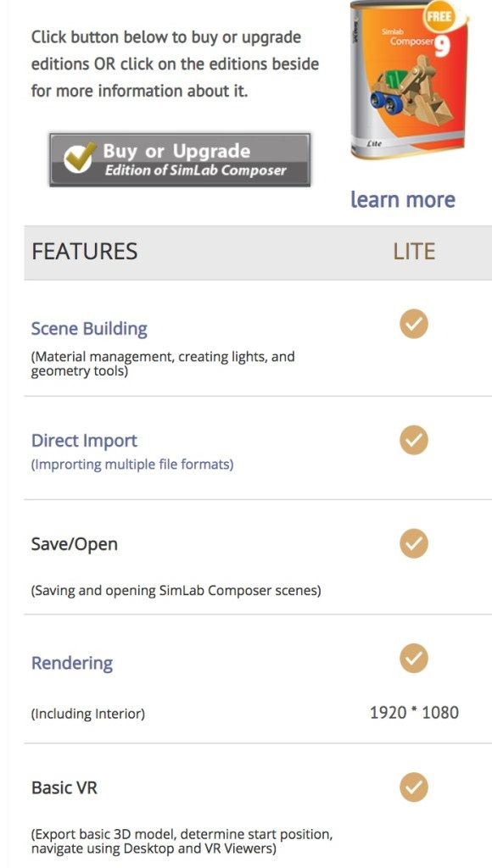
Task: Click the 1920 * 1080 resolution text
Action: 414,712
